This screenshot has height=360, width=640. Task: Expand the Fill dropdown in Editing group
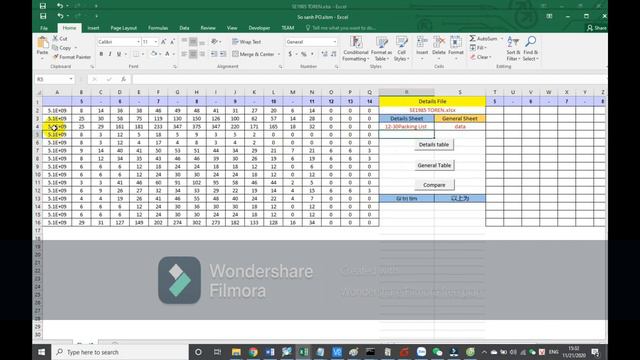(485, 48)
